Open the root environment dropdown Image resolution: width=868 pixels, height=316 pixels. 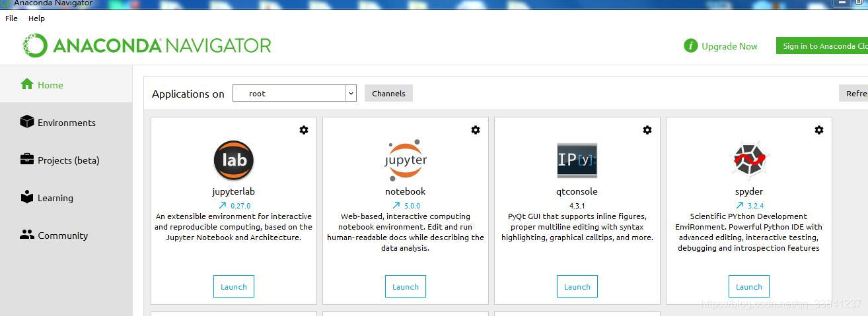tap(295, 93)
